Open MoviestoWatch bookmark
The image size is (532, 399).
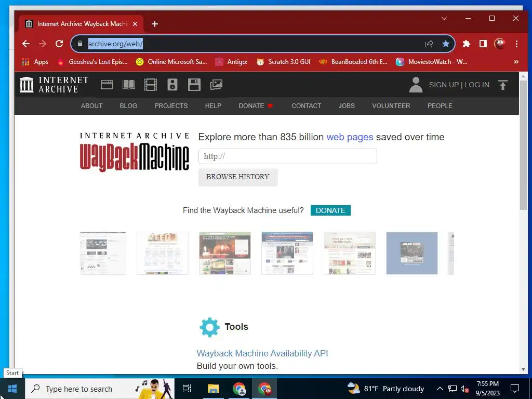coord(432,62)
